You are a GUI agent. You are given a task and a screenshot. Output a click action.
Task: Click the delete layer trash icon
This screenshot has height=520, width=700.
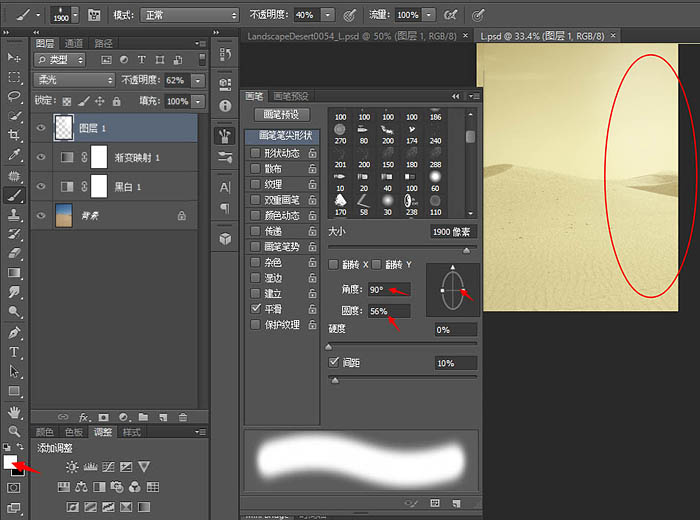point(182,416)
